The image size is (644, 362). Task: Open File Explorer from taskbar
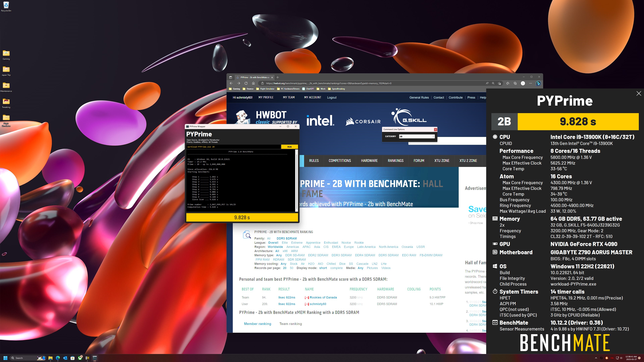[x=50, y=358]
